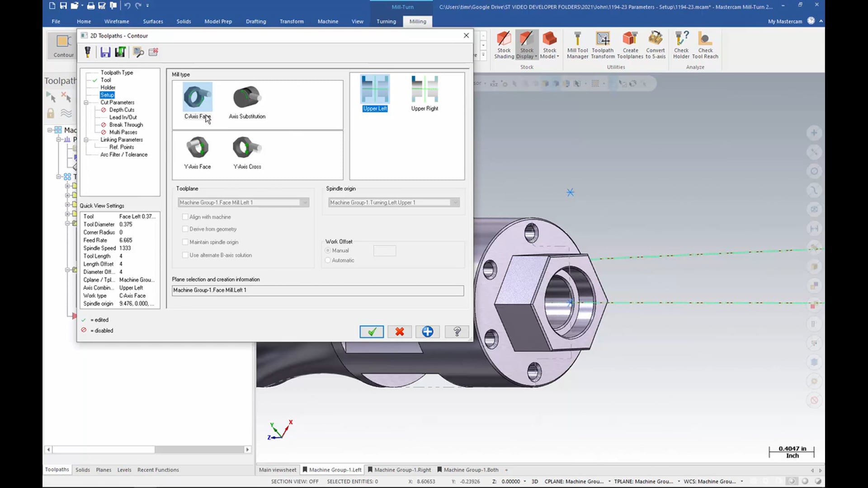
Task: Click Check Tool Reach in the ribbon
Action: pyautogui.click(x=705, y=45)
